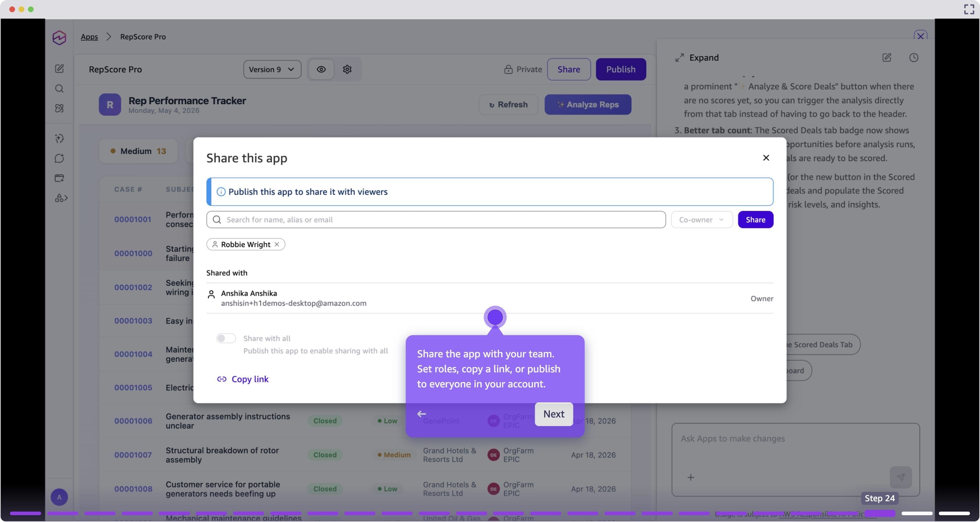Open case 00001002 link
Viewport: 980px width, 522px height.
tap(133, 287)
